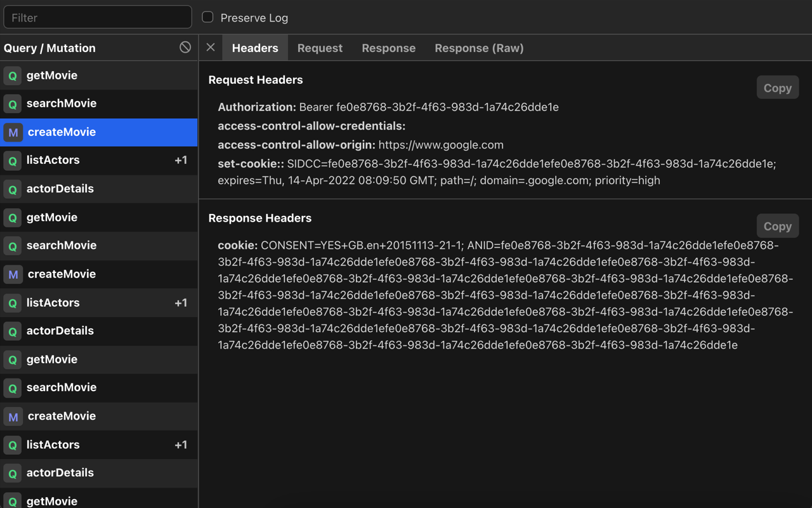Switch to the Response tab

coord(388,48)
